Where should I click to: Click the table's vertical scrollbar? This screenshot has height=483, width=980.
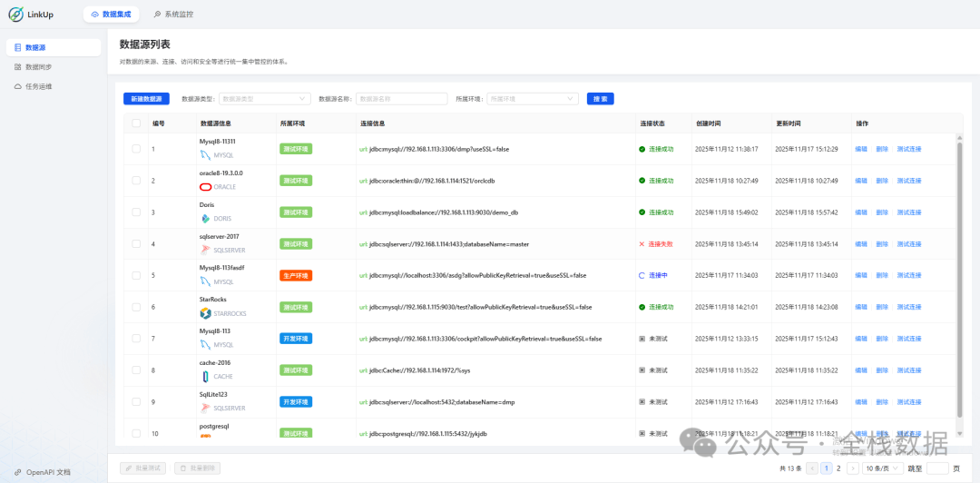point(958,272)
